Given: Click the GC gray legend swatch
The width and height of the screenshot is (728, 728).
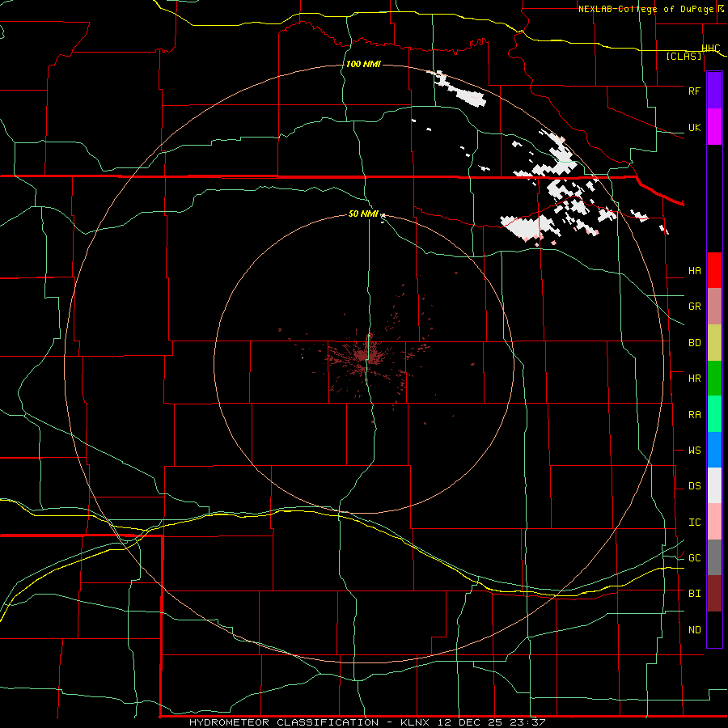Looking at the screenshot, I should 714,557.
